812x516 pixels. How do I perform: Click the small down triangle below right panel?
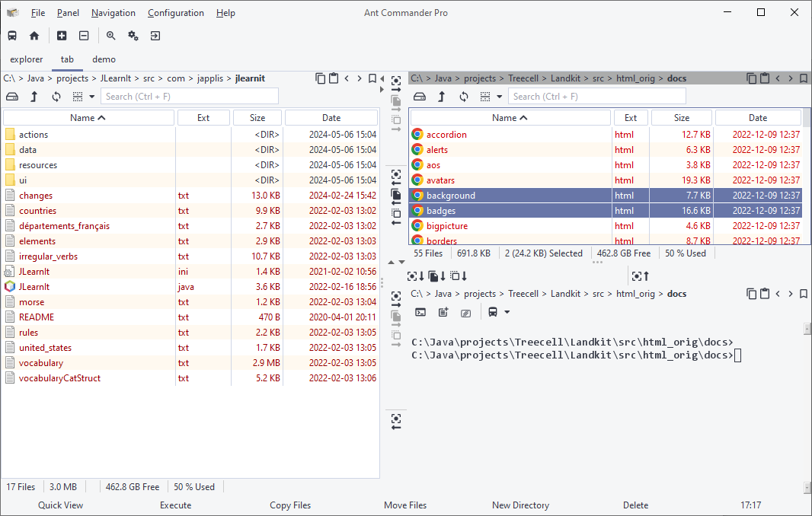[x=402, y=263]
